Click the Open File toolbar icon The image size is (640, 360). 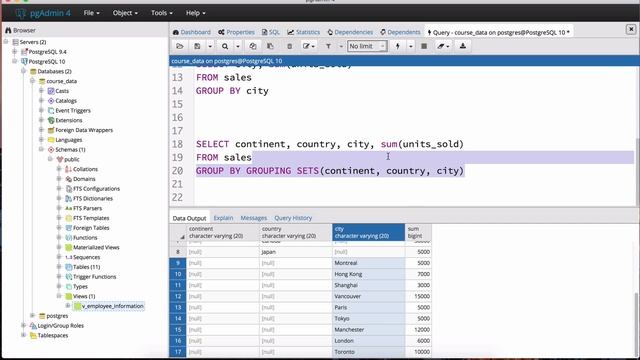(180, 46)
